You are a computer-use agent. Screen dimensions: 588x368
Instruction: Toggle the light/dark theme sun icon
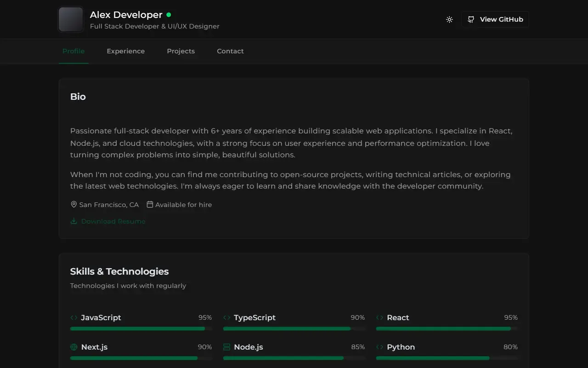449,19
